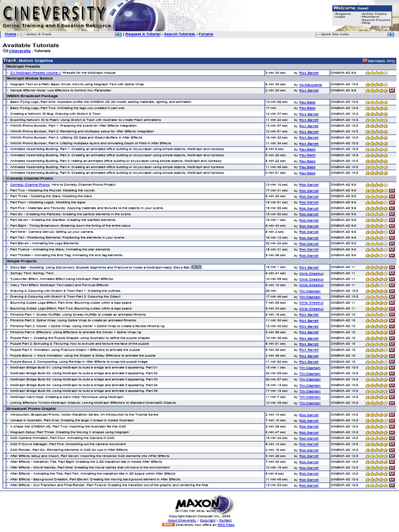Screen dimensions: 399x532
Task: Open the Select A Track dropdown
Action: click(71, 34)
